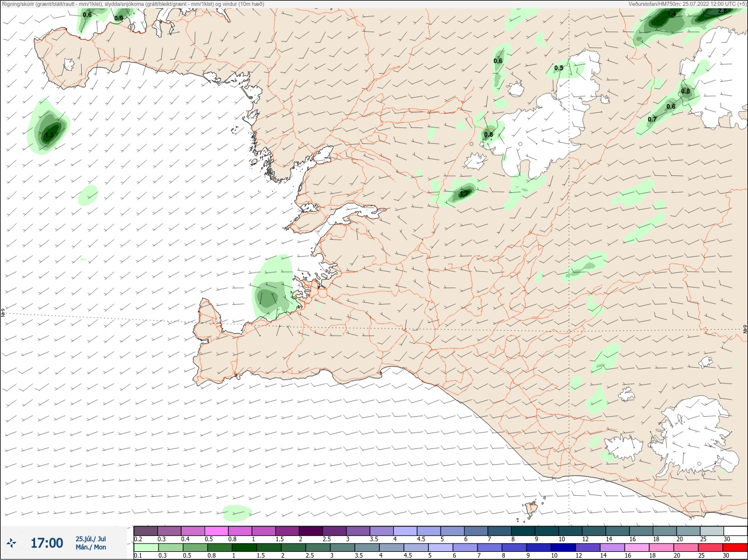
Task: Select the pale green 0.1 rain legend swatch
Action: pos(146,548)
